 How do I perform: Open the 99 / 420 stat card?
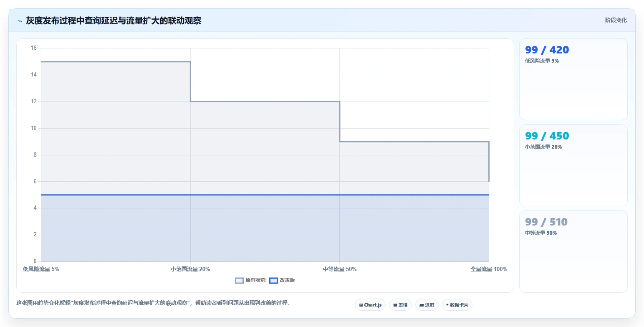coord(573,79)
